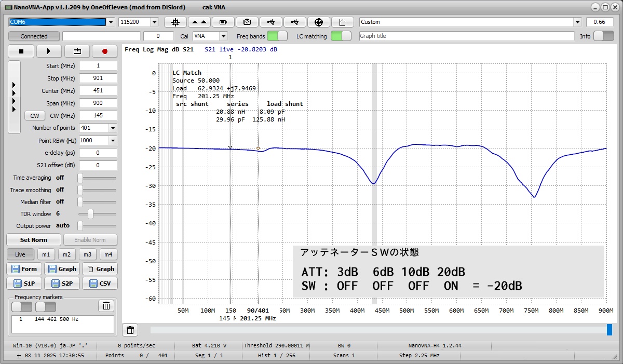
Task: Stop the sweep with square button
Action: coord(21,51)
